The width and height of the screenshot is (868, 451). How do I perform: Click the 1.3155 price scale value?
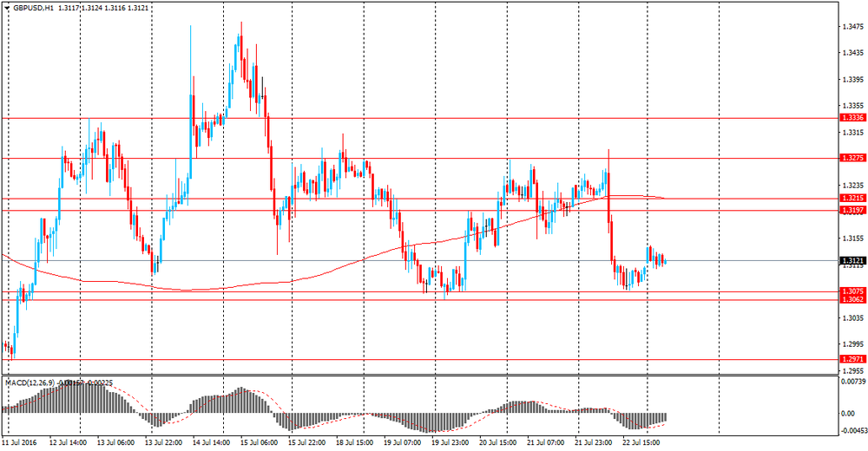(852, 239)
